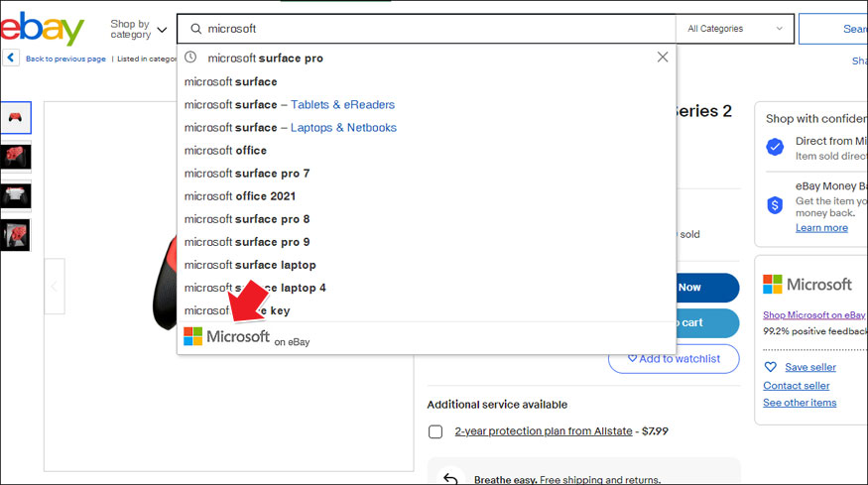The image size is (868, 485).
Task: Choose the plain microsoft surface suggestion
Action: 230,81
